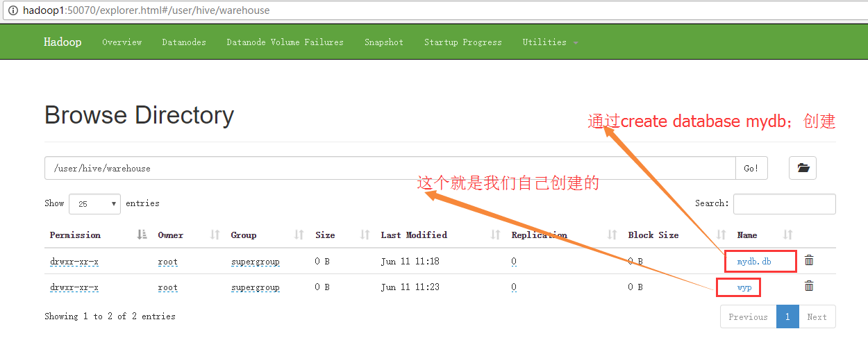
Task: Click the Browse Directory heading
Action: click(x=140, y=115)
